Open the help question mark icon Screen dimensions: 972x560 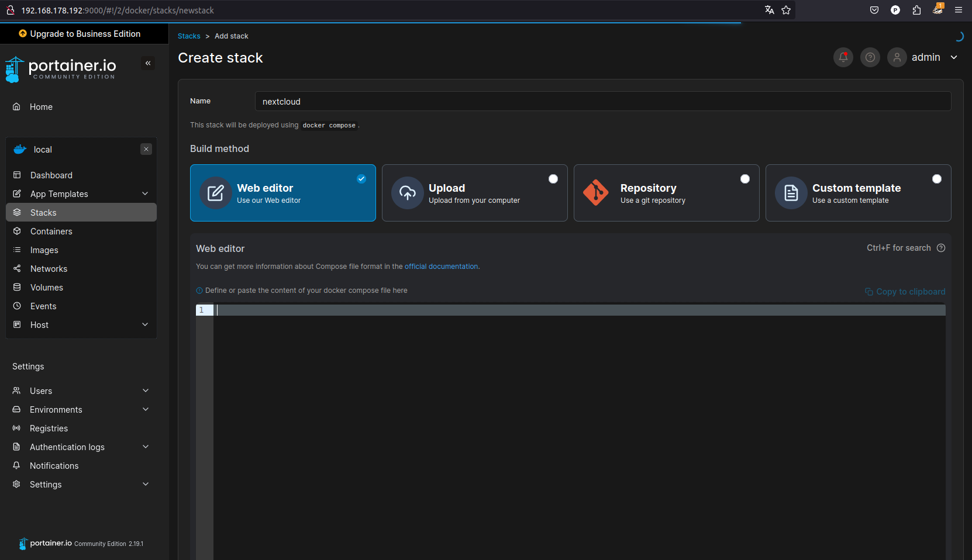coord(870,57)
